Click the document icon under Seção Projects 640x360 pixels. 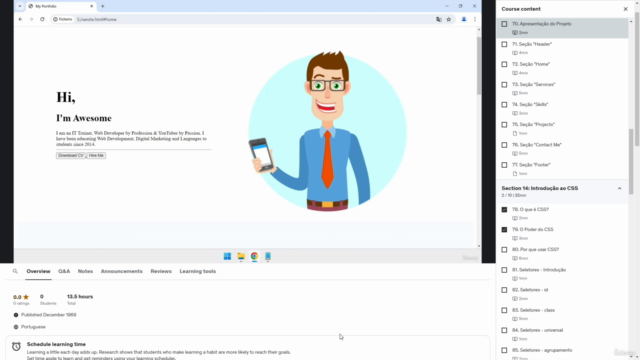[x=515, y=133]
